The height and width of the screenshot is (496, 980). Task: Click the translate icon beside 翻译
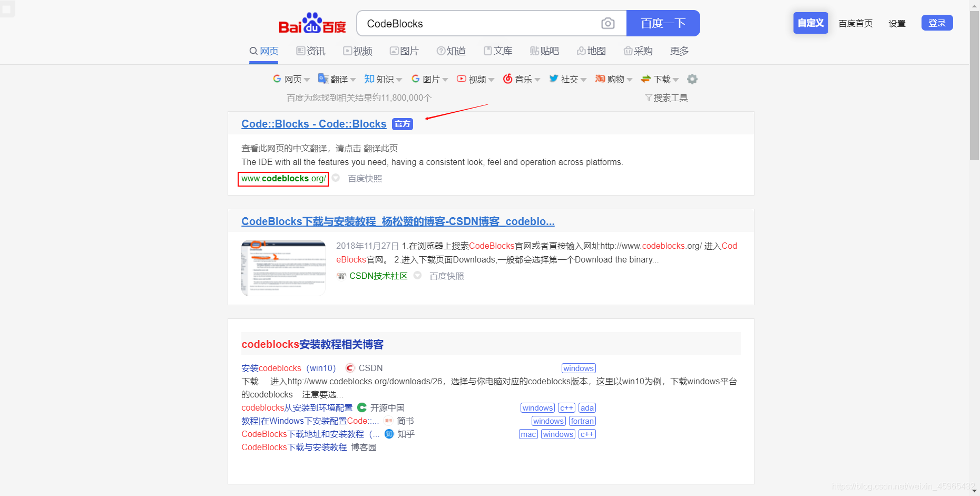click(x=323, y=79)
